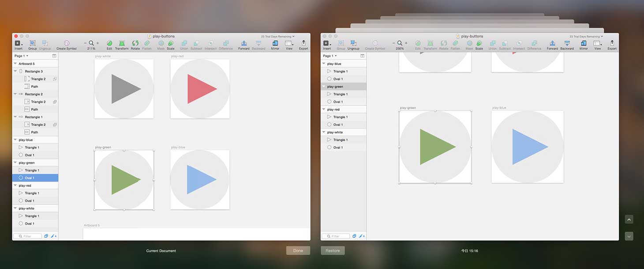Toggle the slices filter in left window's layer list
The width and height of the screenshot is (644, 269).
coord(53,236)
